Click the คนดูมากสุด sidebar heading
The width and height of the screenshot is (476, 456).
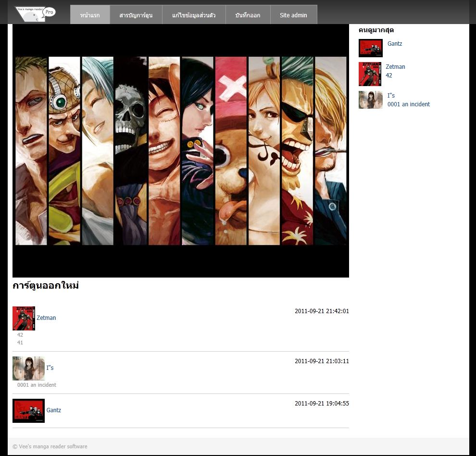click(376, 30)
